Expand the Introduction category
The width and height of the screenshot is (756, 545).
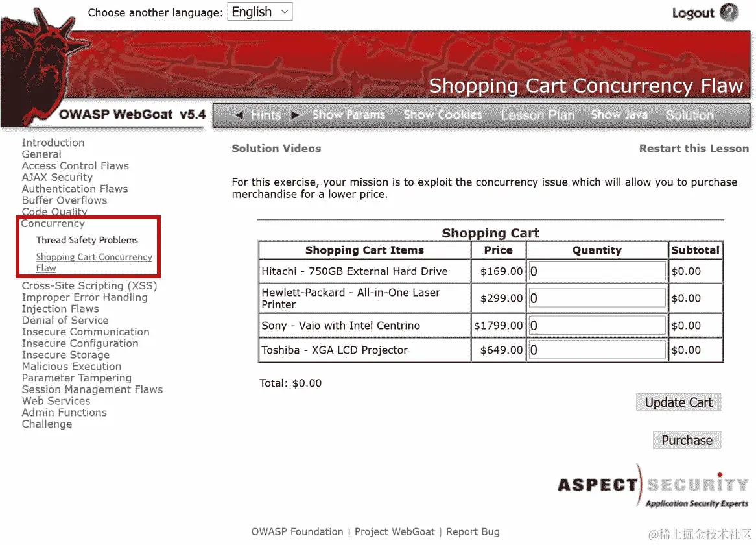click(x=53, y=143)
